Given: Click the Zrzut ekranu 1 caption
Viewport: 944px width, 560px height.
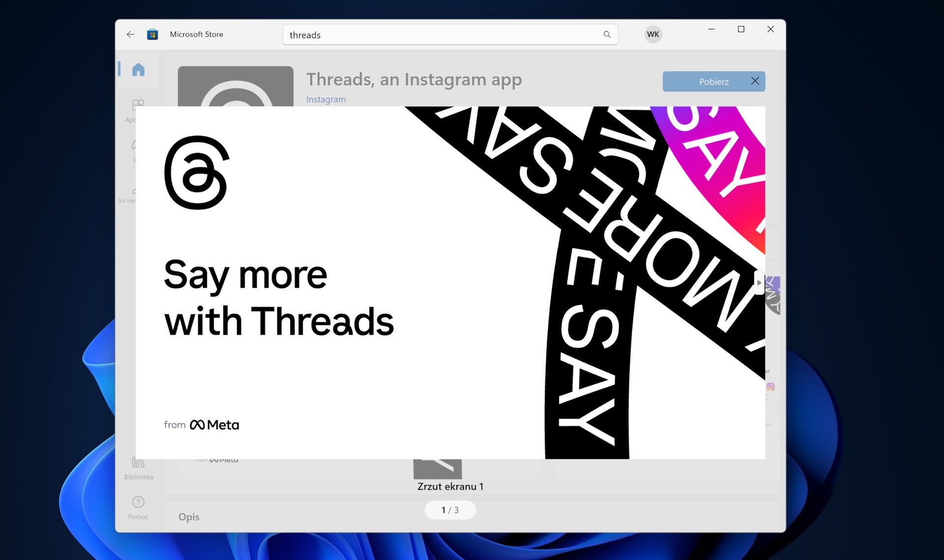Looking at the screenshot, I should [450, 486].
